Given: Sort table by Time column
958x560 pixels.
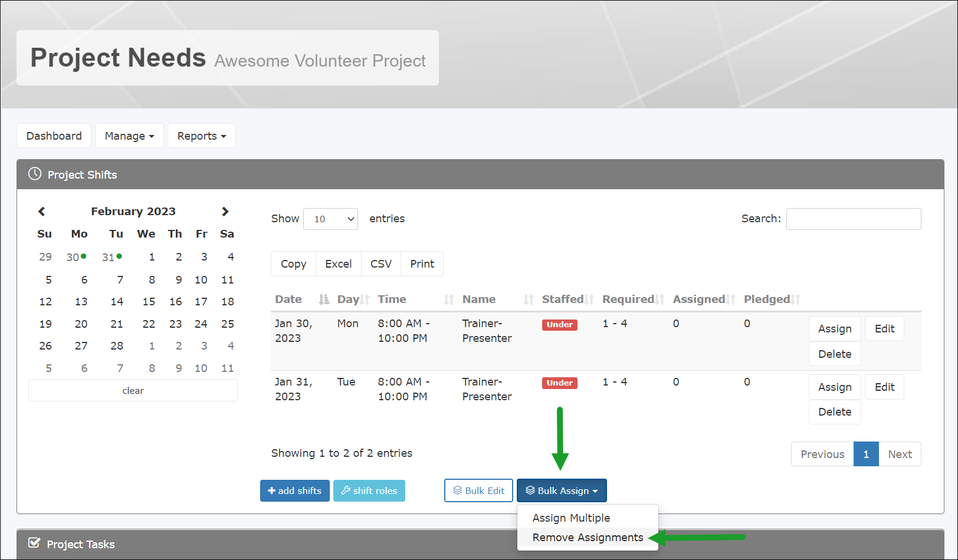Looking at the screenshot, I should tap(416, 299).
